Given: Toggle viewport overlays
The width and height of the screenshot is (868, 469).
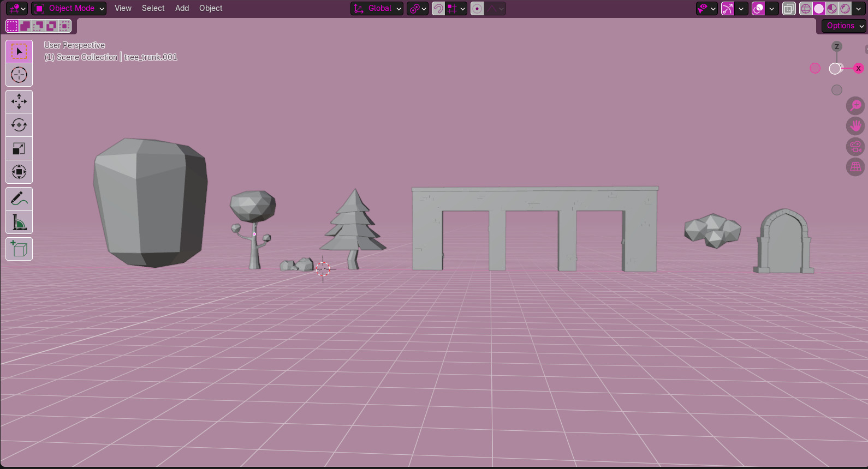Looking at the screenshot, I should [758, 8].
